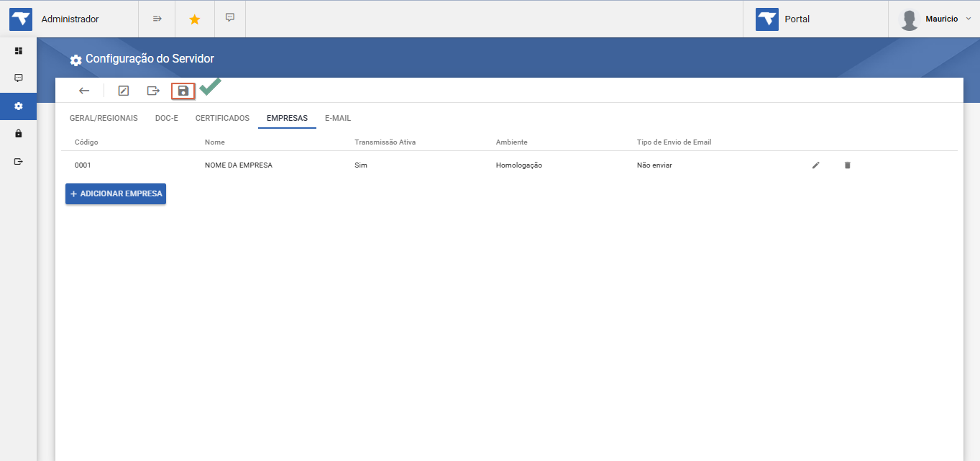Click the Sim transmission cell
Viewport: 980px width, 461px height.
point(361,165)
